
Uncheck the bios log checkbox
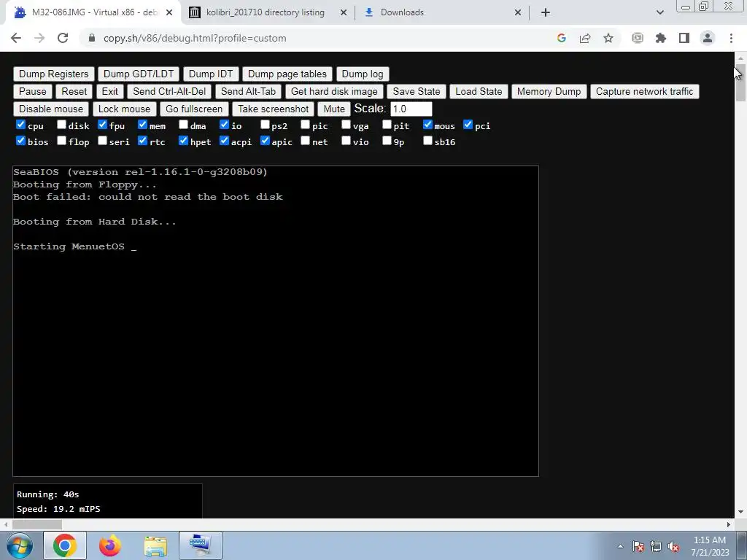20,141
